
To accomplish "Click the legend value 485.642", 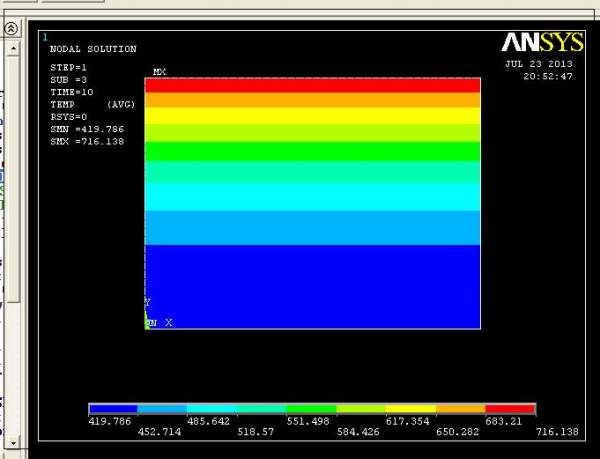I will pyautogui.click(x=209, y=421).
